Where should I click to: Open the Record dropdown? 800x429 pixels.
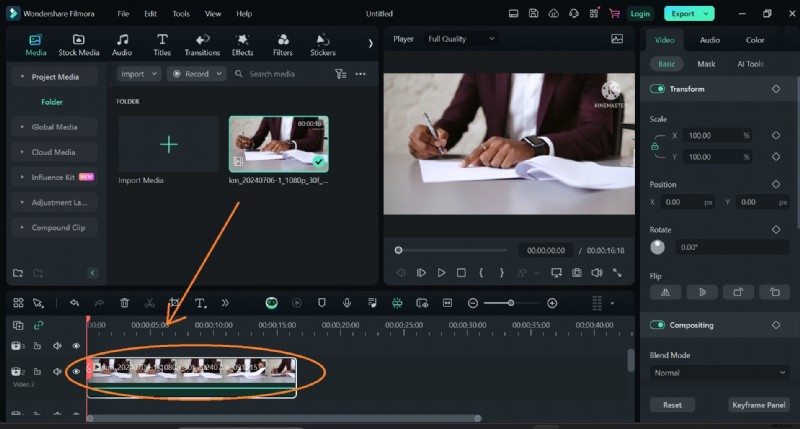click(x=196, y=74)
